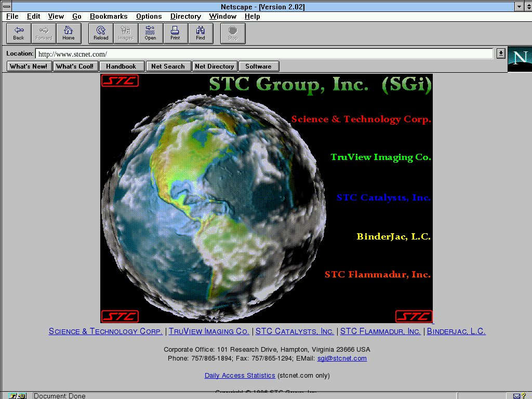Expand the Location history dropdown arrow
Screen dimensions: 532x399
click(500, 54)
